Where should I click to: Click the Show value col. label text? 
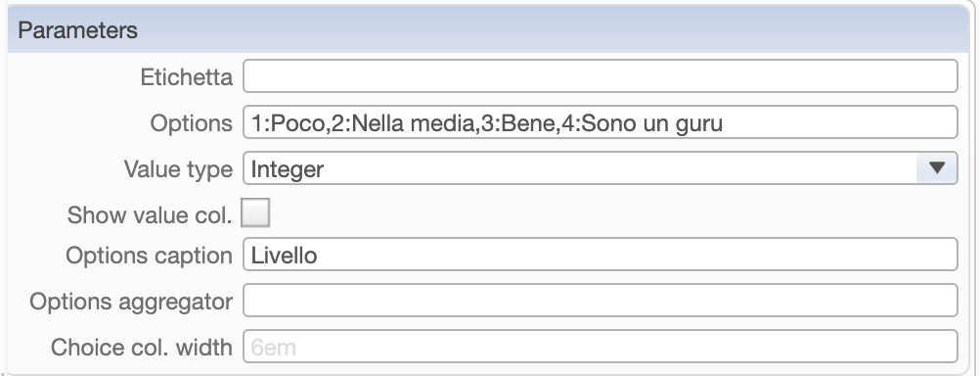[x=150, y=215]
